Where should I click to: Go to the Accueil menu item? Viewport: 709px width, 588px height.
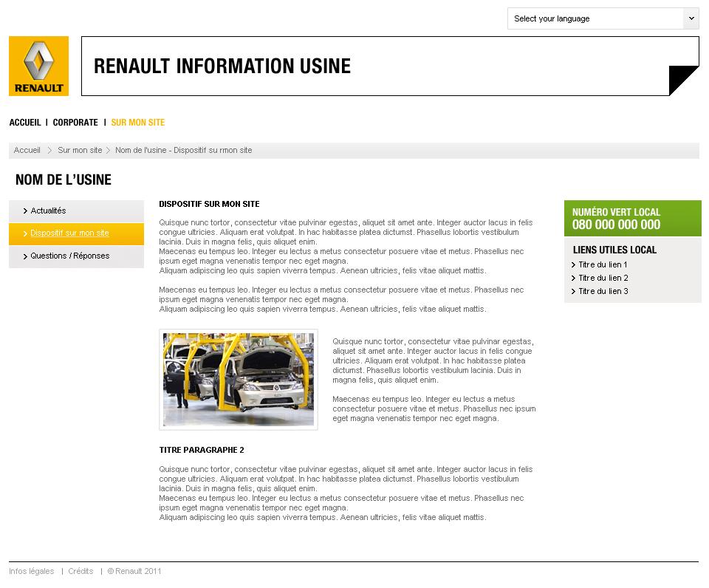click(25, 123)
